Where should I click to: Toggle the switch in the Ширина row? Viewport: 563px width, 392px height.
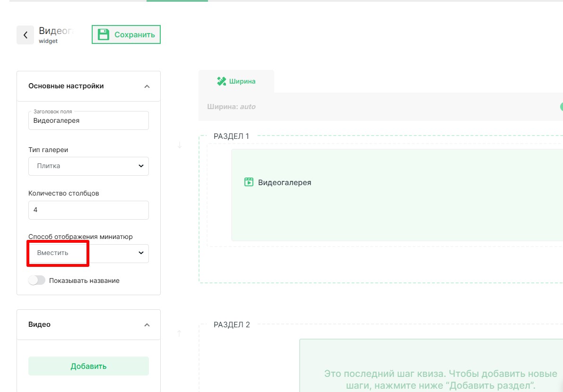561,107
